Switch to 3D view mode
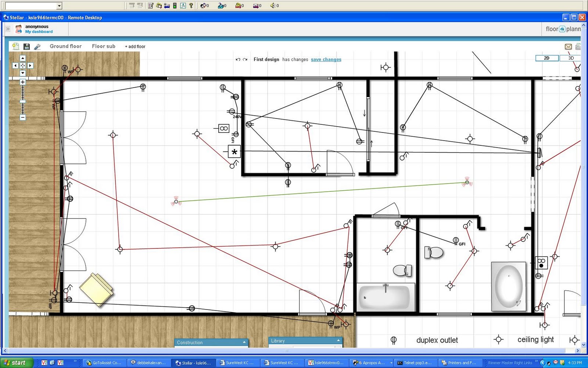Image resolution: width=588 pixels, height=368 pixels. click(570, 58)
